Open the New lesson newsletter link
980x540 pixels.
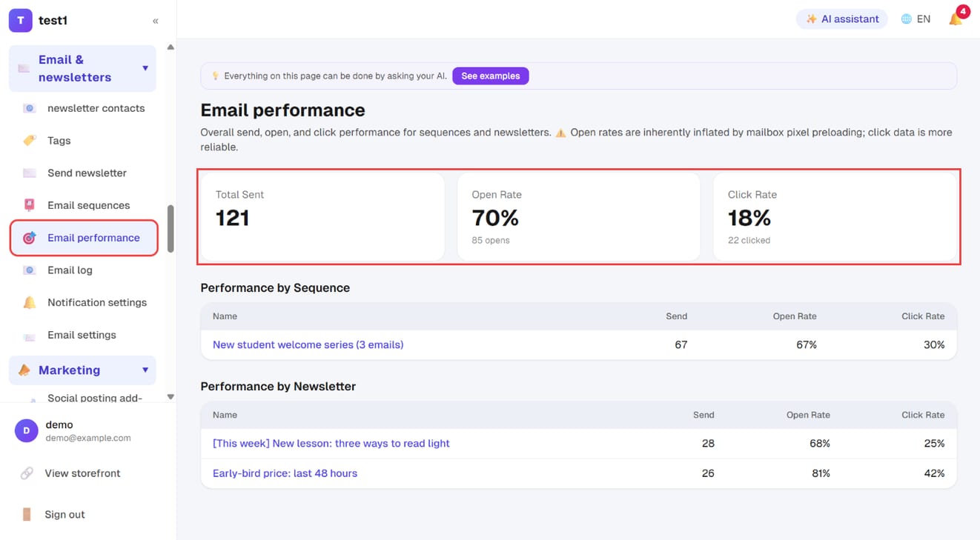(331, 443)
